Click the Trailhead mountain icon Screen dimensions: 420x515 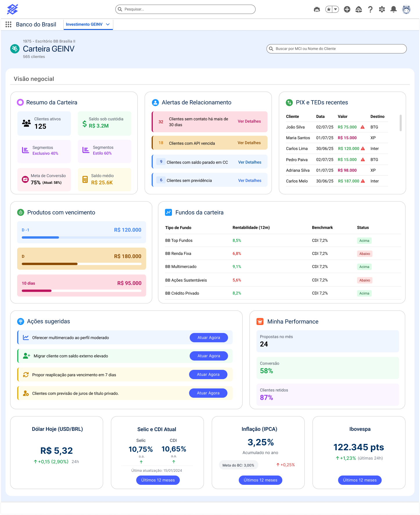(359, 9)
